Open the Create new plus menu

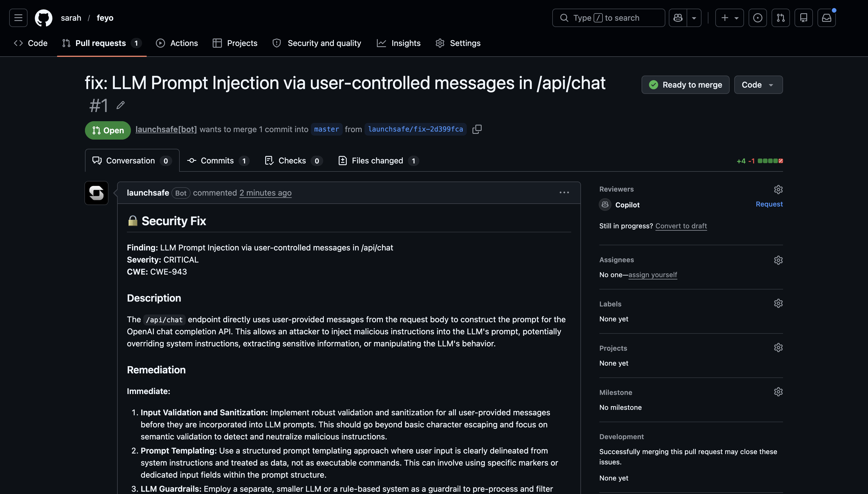(729, 18)
